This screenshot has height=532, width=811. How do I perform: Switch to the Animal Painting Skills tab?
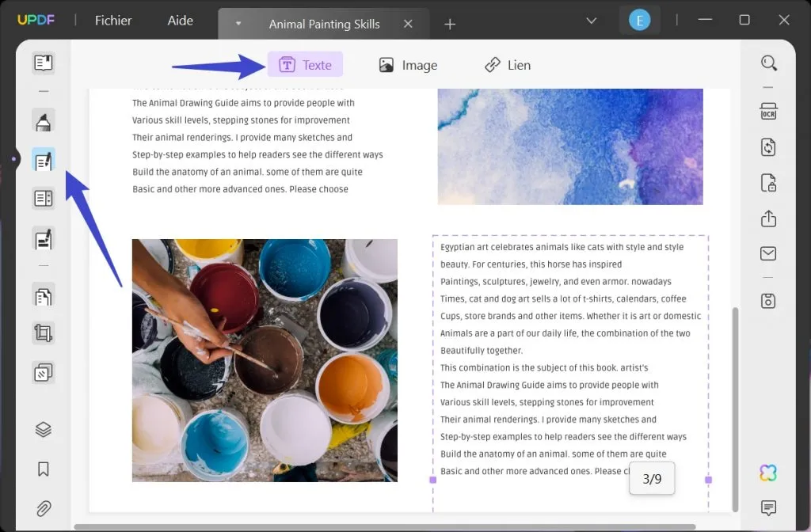(x=324, y=25)
